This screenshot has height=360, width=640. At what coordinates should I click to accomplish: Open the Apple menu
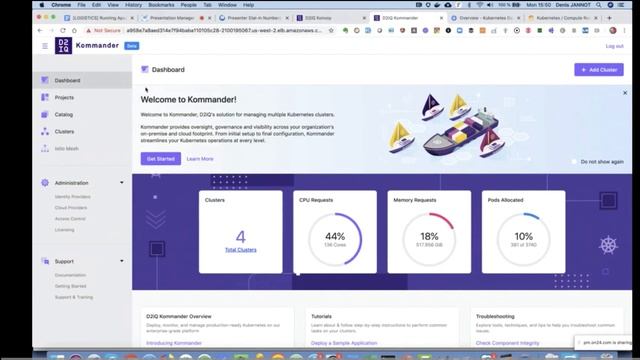[x=41, y=5]
